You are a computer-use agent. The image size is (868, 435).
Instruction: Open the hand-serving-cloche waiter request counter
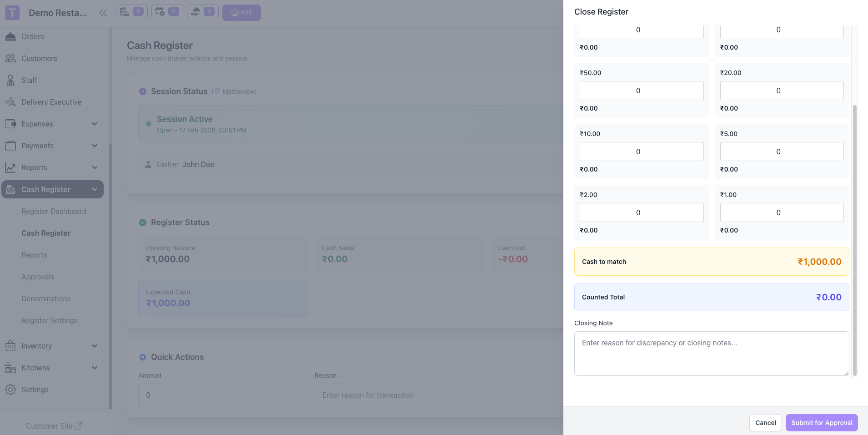pos(203,11)
